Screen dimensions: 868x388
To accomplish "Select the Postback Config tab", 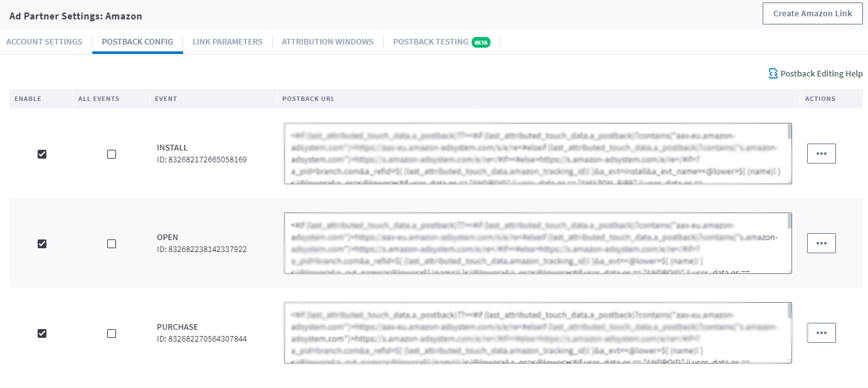I will click(137, 42).
